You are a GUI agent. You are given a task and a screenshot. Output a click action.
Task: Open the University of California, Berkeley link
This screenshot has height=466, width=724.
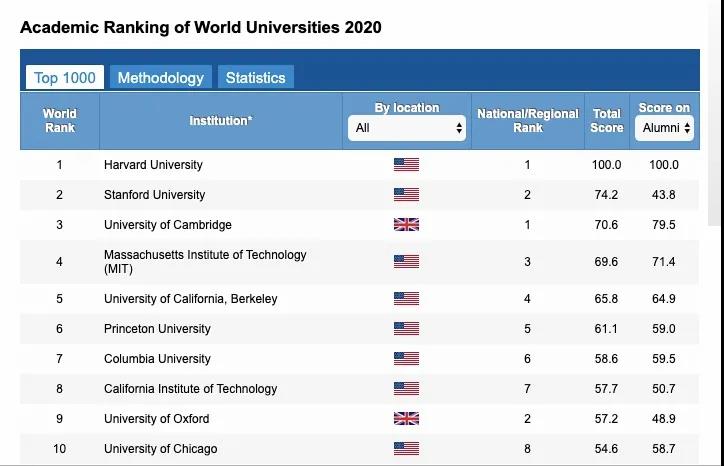(191, 299)
